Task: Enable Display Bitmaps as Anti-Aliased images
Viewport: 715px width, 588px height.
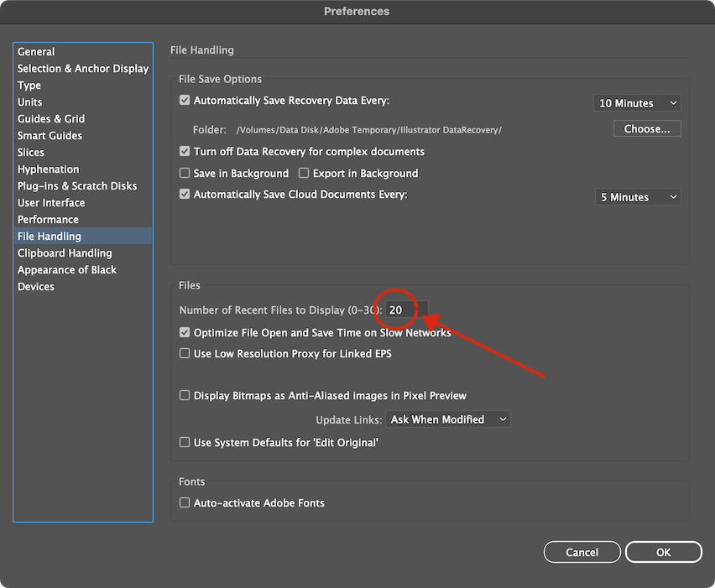Action: [x=185, y=395]
